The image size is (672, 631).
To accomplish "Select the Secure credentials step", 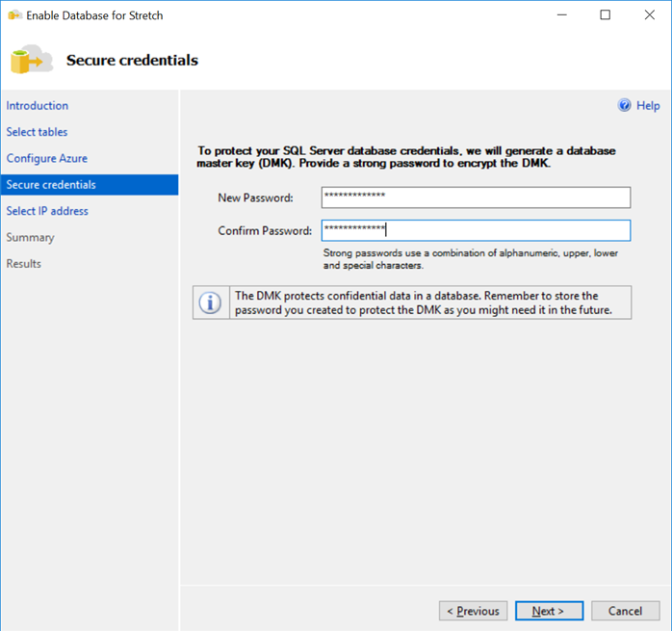I will click(x=51, y=185).
